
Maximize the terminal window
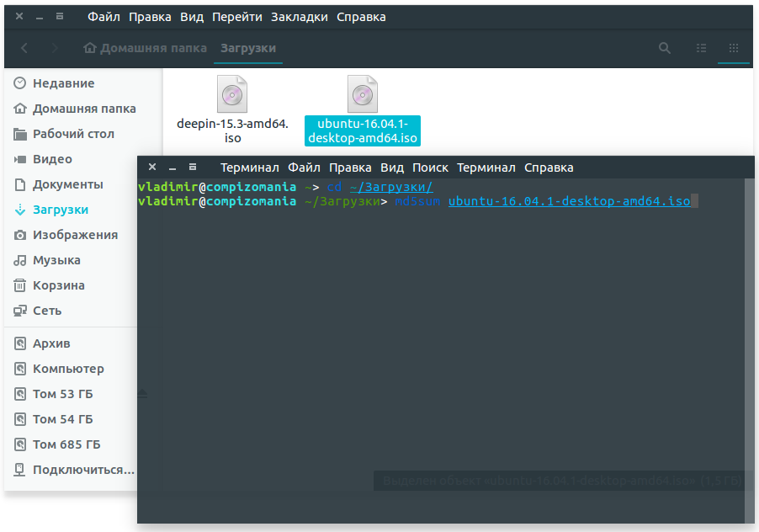(x=193, y=167)
